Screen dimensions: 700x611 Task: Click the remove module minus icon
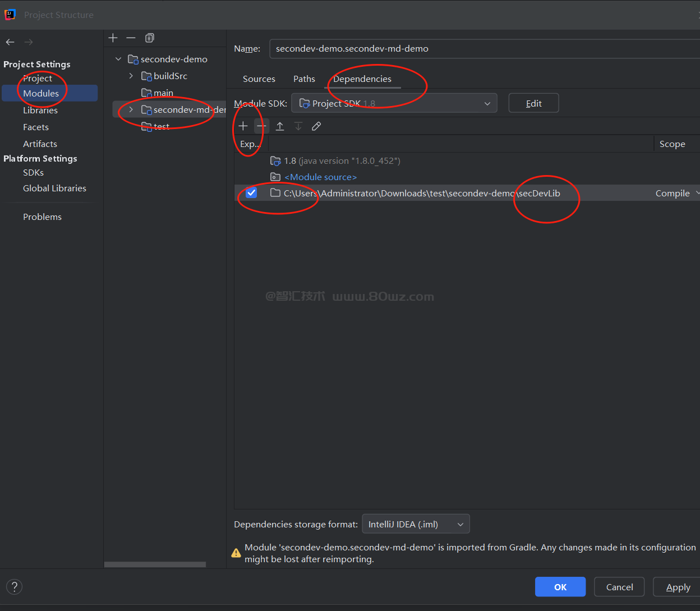pyautogui.click(x=131, y=38)
